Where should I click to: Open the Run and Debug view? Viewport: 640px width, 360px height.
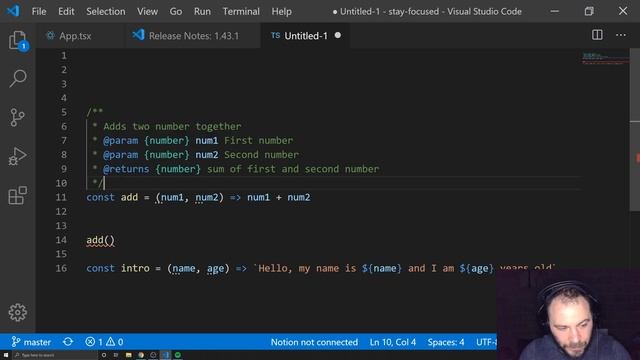[x=18, y=156]
